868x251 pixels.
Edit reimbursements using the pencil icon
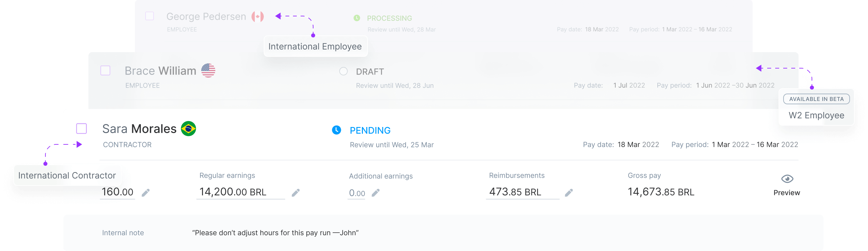coord(569,193)
